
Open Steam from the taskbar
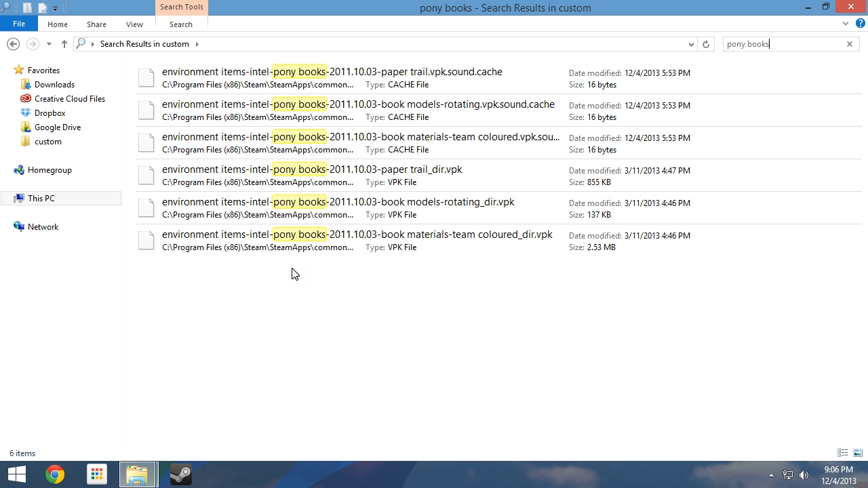coord(180,474)
